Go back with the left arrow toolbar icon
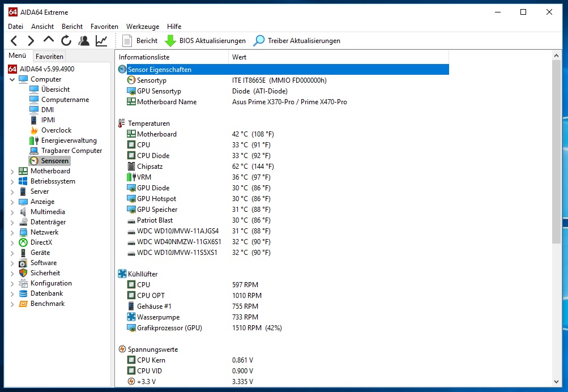The width and height of the screenshot is (568, 392). [14, 41]
